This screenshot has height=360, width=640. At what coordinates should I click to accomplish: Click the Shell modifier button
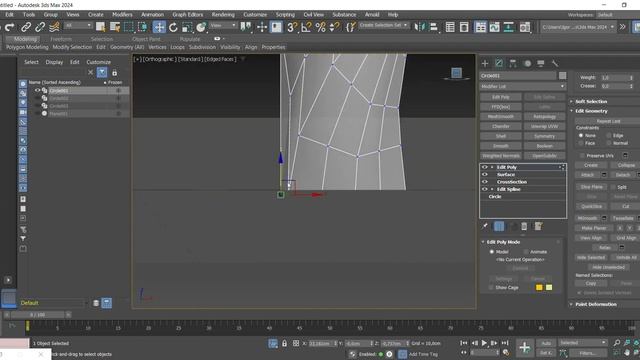coord(501,136)
